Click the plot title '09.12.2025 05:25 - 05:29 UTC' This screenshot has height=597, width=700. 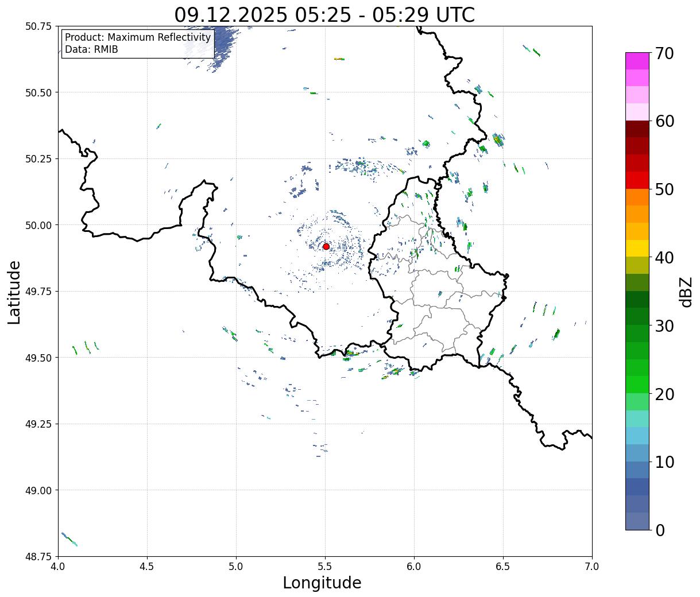click(324, 15)
